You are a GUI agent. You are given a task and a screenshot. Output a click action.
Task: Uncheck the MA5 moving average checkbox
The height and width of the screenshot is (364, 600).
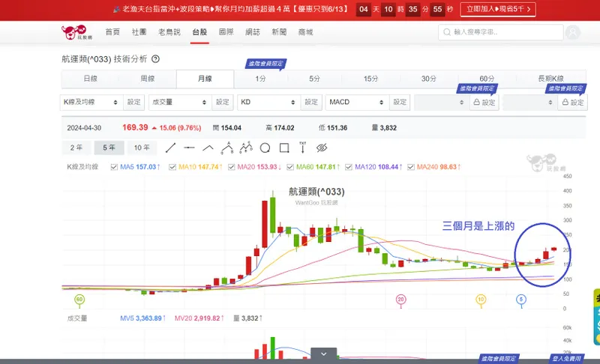[114, 167]
